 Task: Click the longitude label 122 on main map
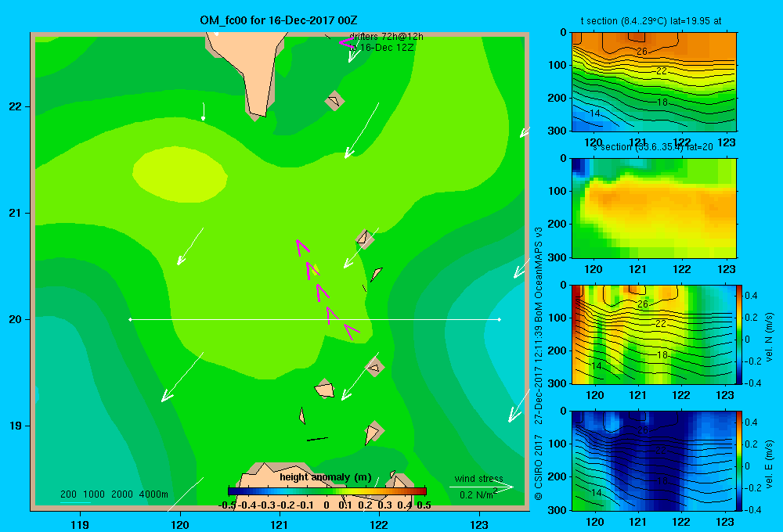[x=379, y=524]
